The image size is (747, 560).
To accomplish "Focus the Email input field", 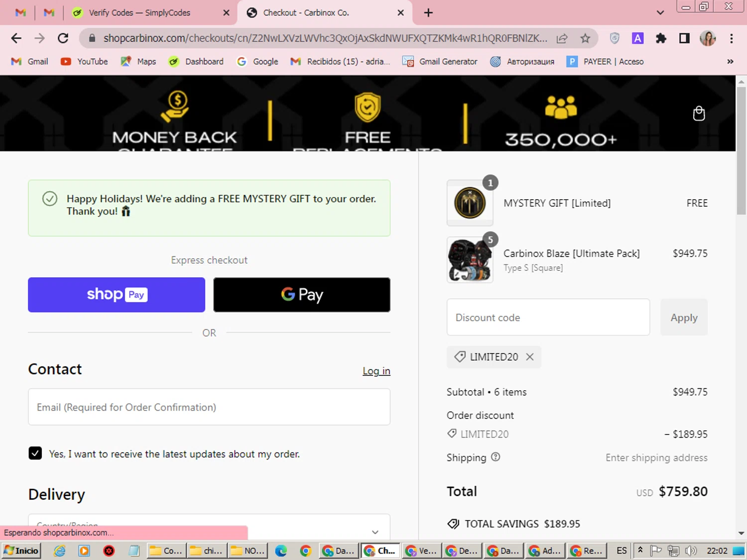I will point(209,407).
